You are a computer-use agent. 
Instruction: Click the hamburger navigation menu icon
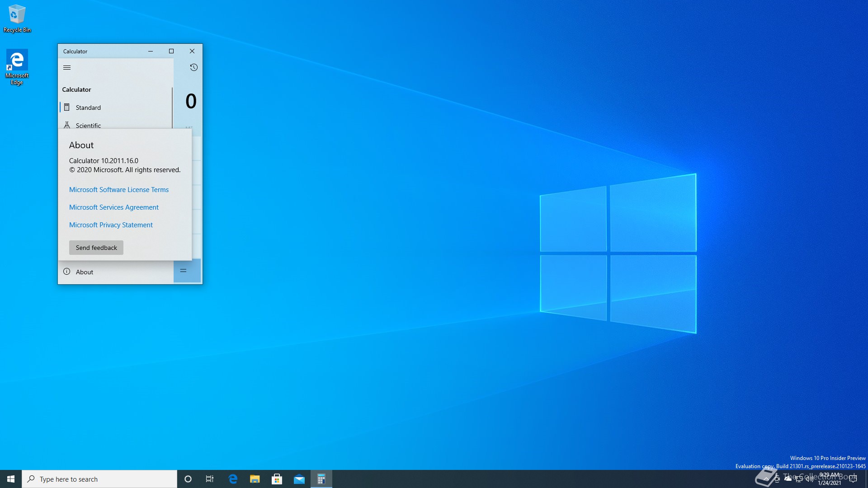(x=67, y=68)
